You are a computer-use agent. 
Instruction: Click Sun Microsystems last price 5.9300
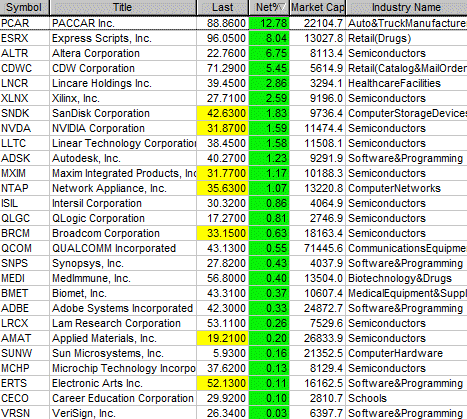(223, 353)
